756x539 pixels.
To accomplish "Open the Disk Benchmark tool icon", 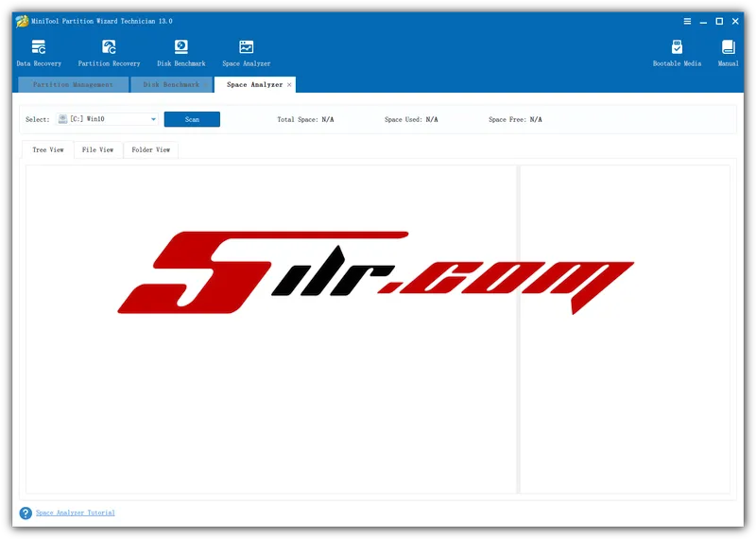I will click(181, 53).
